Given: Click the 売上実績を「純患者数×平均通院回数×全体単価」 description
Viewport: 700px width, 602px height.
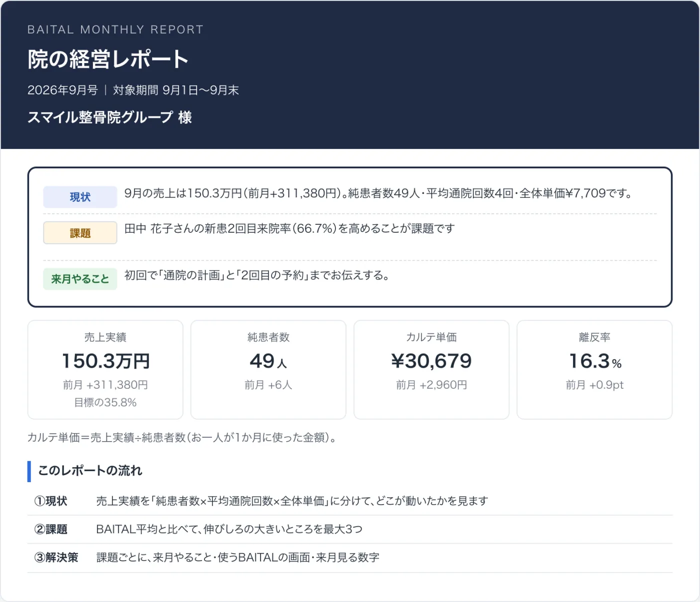Looking at the screenshot, I should (292, 501).
